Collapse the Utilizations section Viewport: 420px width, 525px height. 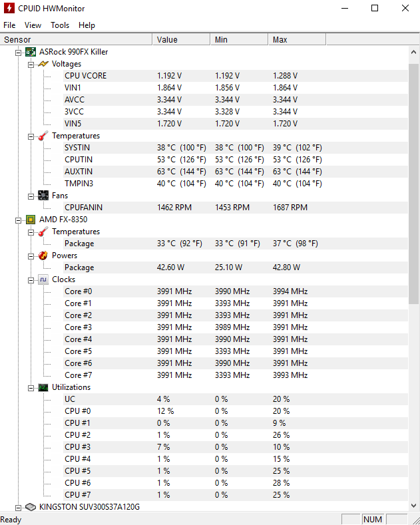click(31, 388)
